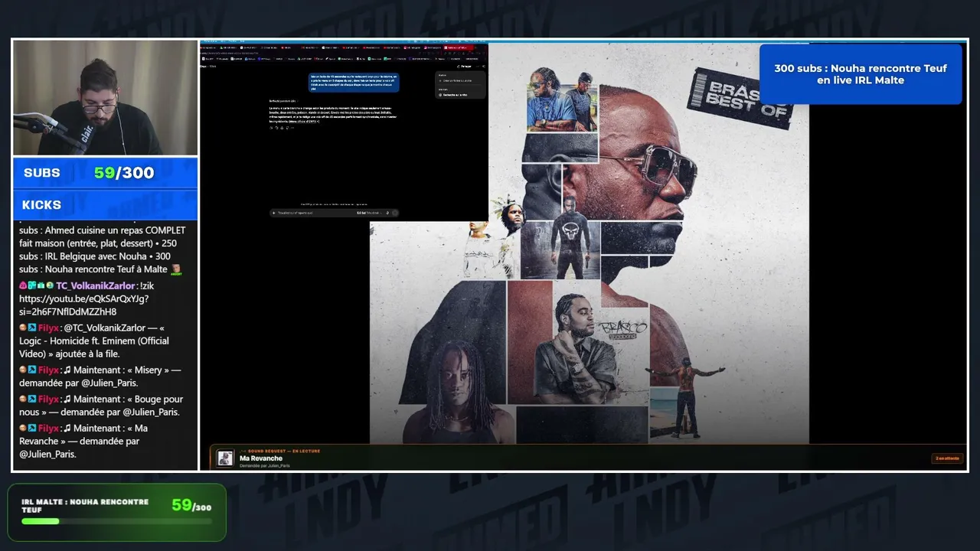Click the Partager share button in the browser page

[x=463, y=67]
